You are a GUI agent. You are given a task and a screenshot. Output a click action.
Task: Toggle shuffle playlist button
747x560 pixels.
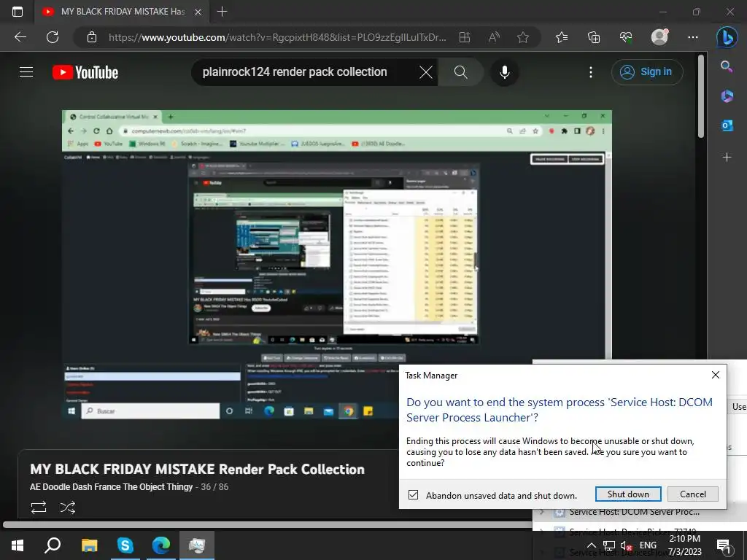pyautogui.click(x=68, y=507)
